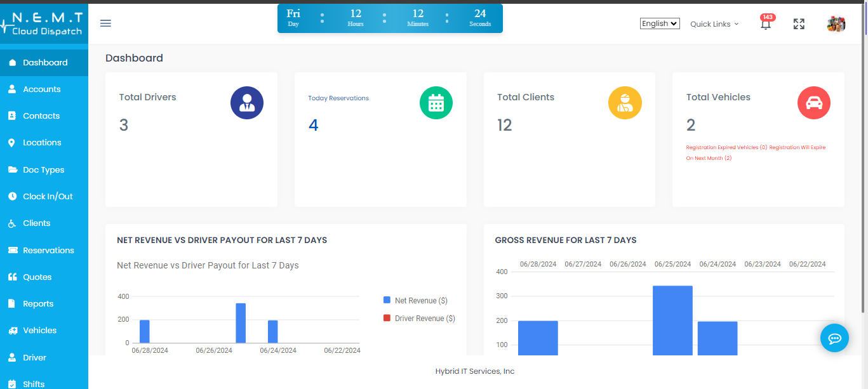Open the chat bubble button
This screenshot has height=389, width=868.
834,338
